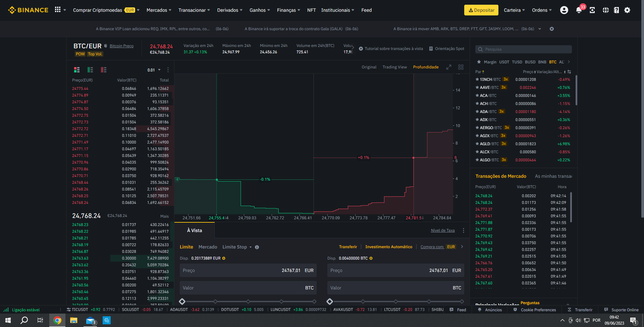The width and height of the screenshot is (644, 327).
Task: Open the Transacionar dropdown menu
Action: point(195,10)
